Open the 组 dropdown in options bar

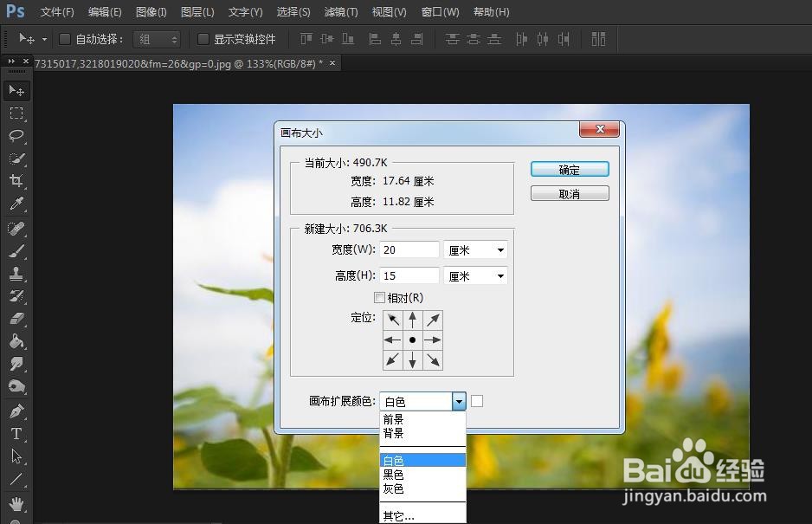coord(156,38)
